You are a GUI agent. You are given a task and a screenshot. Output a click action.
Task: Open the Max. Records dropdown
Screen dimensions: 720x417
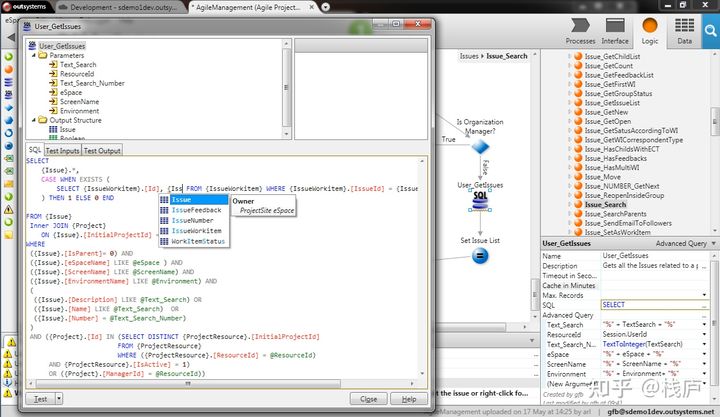(704, 295)
